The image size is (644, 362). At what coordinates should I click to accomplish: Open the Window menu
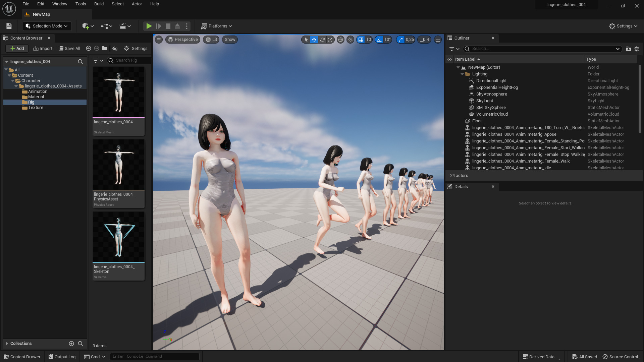point(60,4)
